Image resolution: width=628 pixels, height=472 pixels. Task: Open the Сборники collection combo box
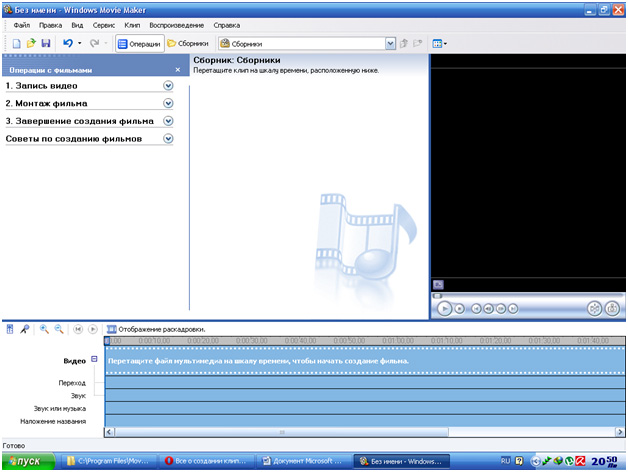pyautogui.click(x=307, y=44)
